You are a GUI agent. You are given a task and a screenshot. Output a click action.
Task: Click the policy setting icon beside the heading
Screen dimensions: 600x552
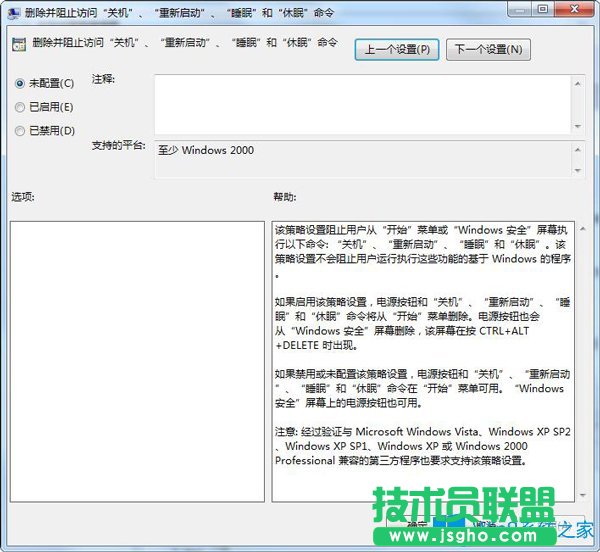19,44
